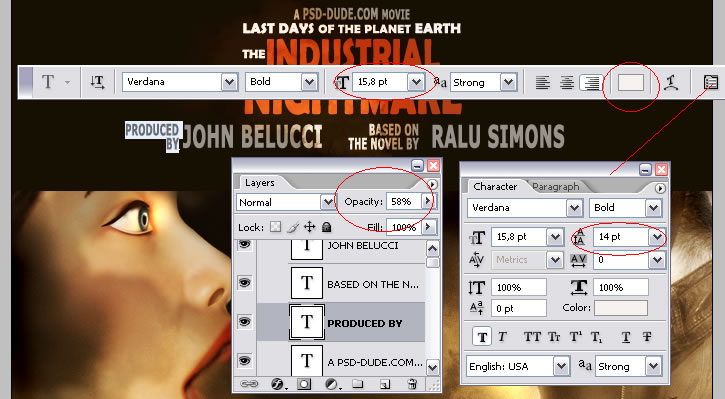Open the layer style fx icon
This screenshot has height=399, width=725.
pyautogui.click(x=278, y=384)
